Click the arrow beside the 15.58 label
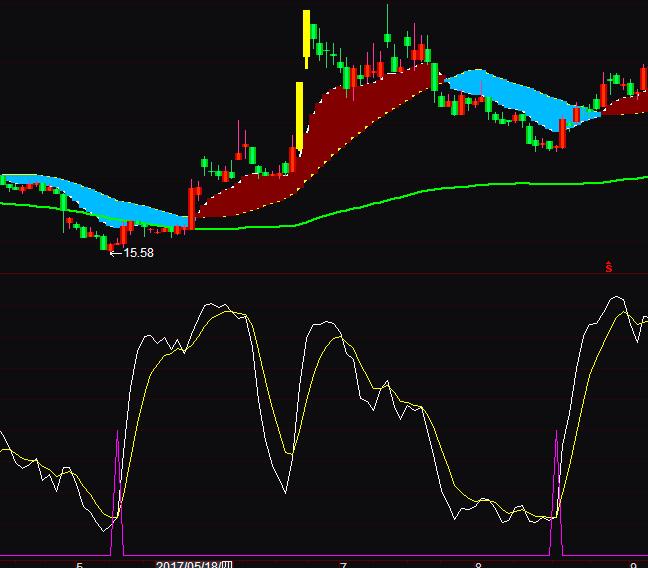Screen dimensions: 648x568 point(115,253)
